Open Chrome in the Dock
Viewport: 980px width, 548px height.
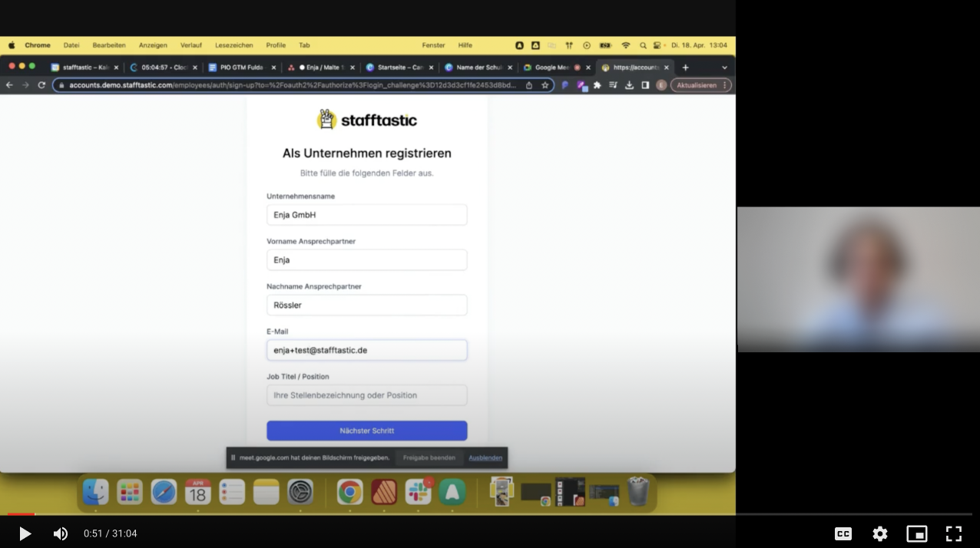pyautogui.click(x=349, y=492)
